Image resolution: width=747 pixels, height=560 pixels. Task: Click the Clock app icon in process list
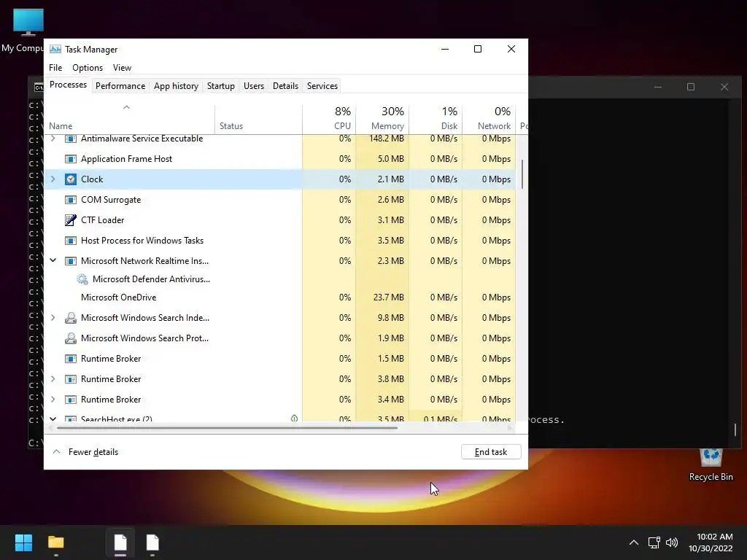click(71, 179)
